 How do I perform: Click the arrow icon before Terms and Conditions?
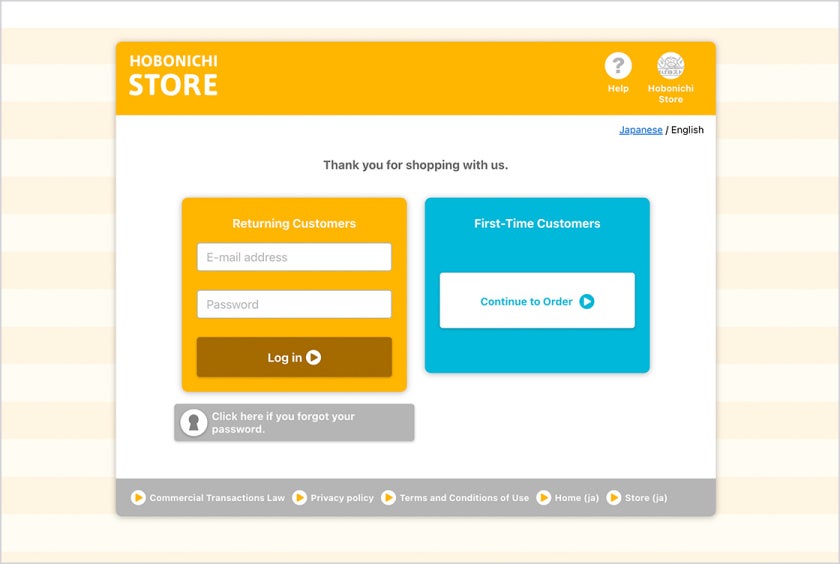point(388,498)
